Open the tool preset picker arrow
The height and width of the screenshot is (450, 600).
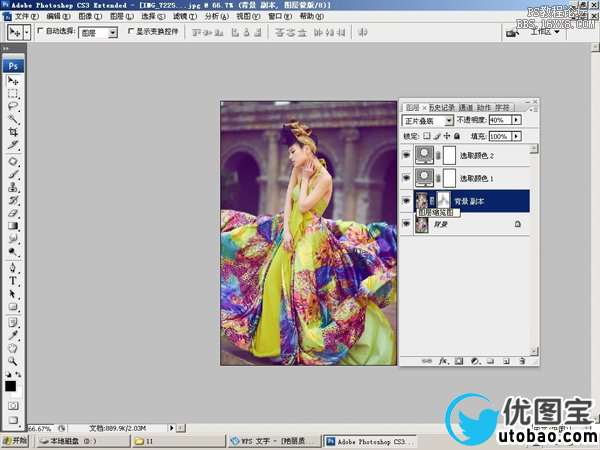coord(27,33)
